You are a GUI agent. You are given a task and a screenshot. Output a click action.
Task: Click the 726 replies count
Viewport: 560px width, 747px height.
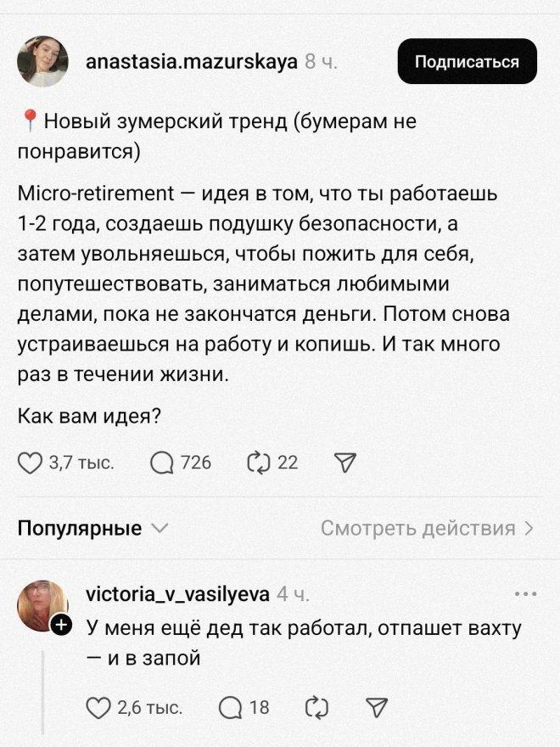click(196, 462)
